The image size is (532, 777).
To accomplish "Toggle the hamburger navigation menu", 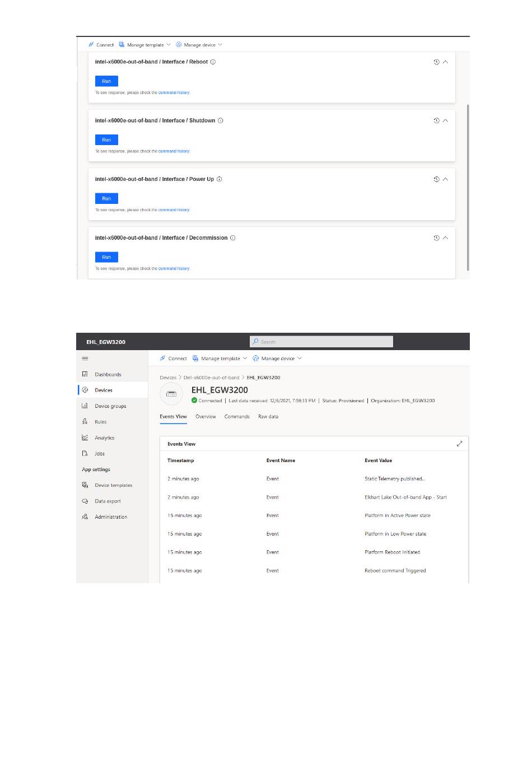I will click(85, 359).
